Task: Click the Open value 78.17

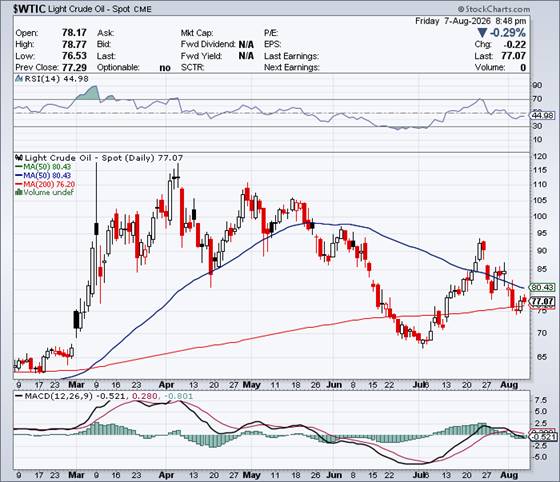Action: click(x=74, y=33)
